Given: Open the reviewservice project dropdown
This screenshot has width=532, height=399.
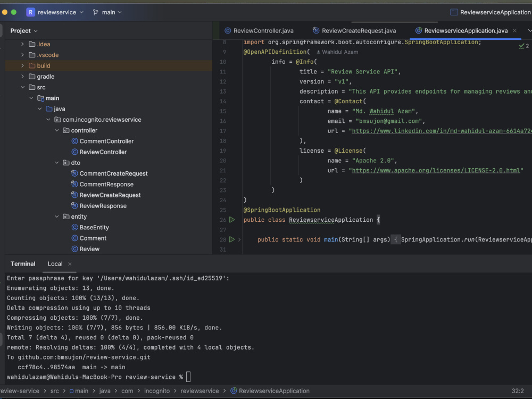Looking at the screenshot, I should click(x=61, y=12).
